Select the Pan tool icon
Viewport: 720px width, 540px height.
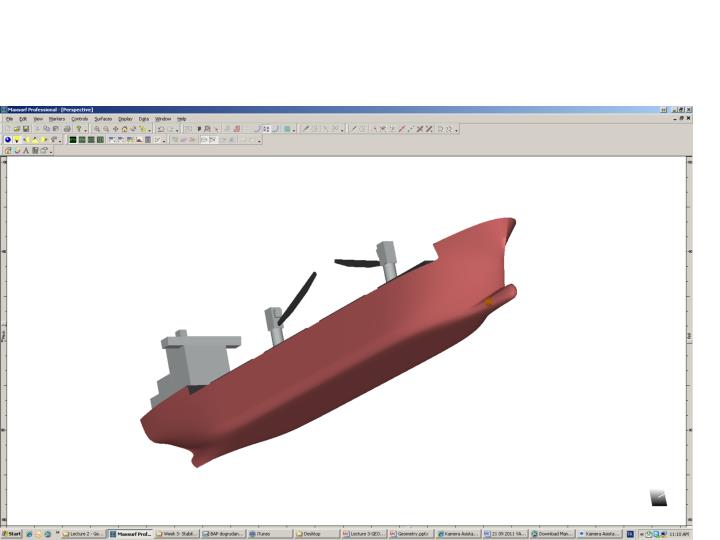tap(115, 129)
